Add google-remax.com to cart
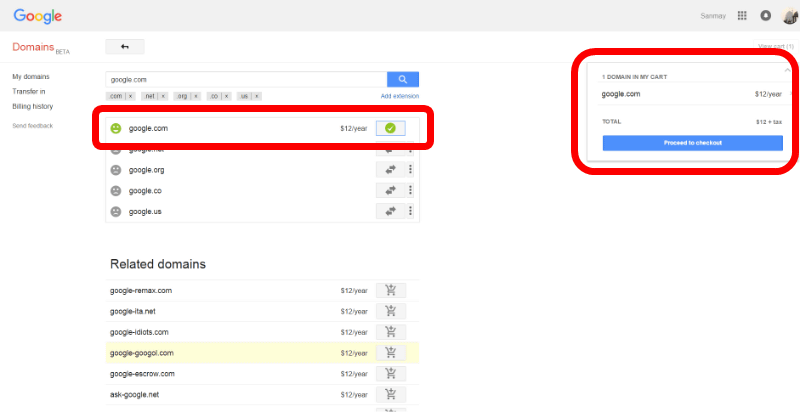The image size is (800, 412). (x=391, y=291)
